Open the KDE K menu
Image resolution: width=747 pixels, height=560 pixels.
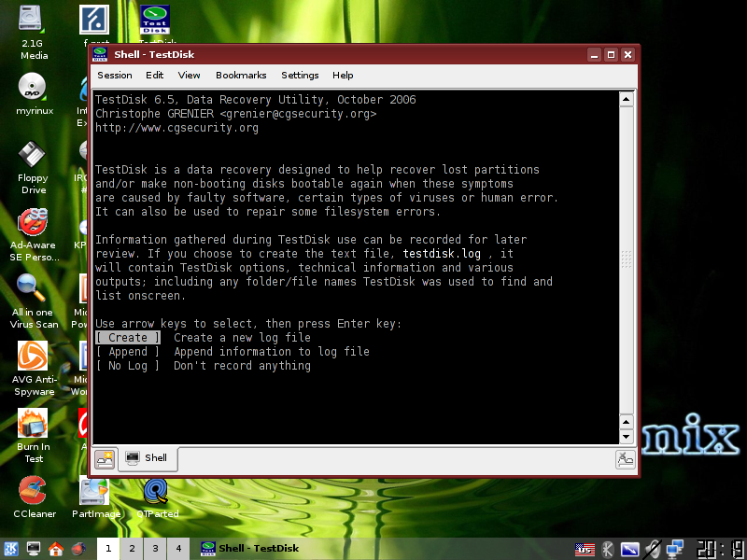[10, 549]
